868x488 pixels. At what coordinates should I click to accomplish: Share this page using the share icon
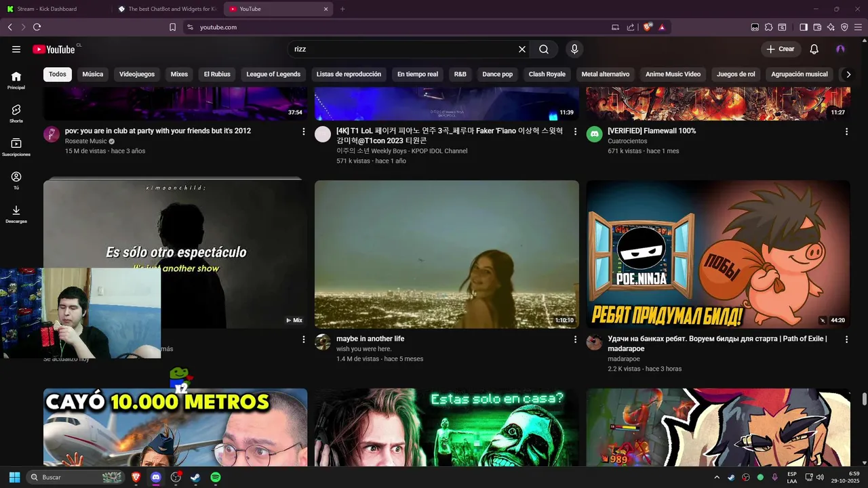click(x=631, y=27)
